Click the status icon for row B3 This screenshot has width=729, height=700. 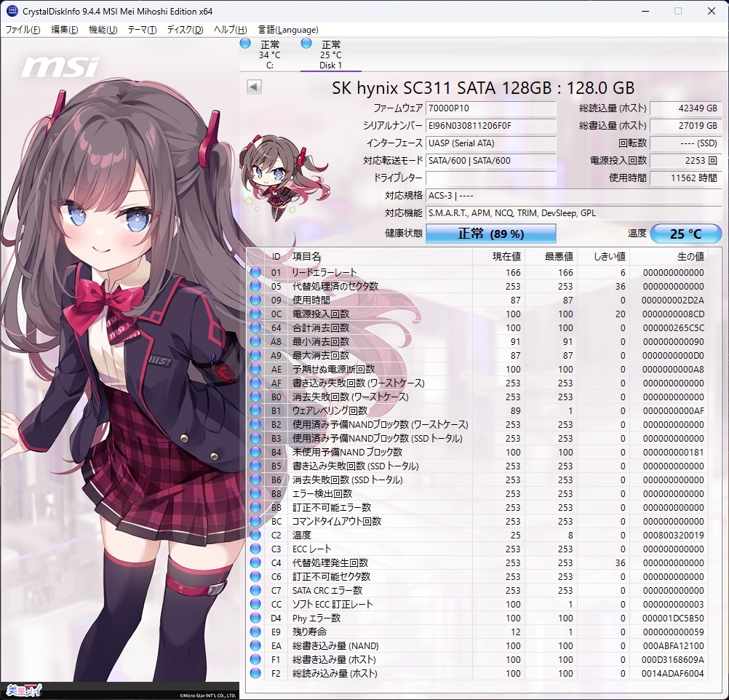pos(255,439)
